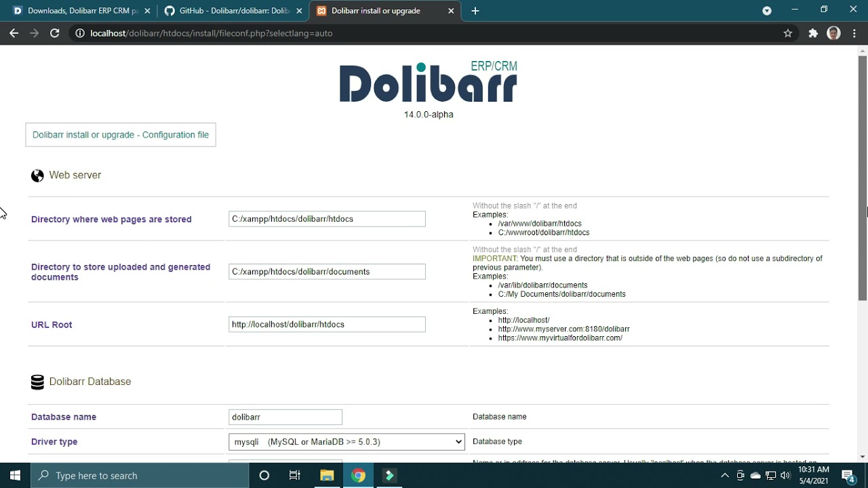Open Cortana circle icon on taskbar

point(264,475)
